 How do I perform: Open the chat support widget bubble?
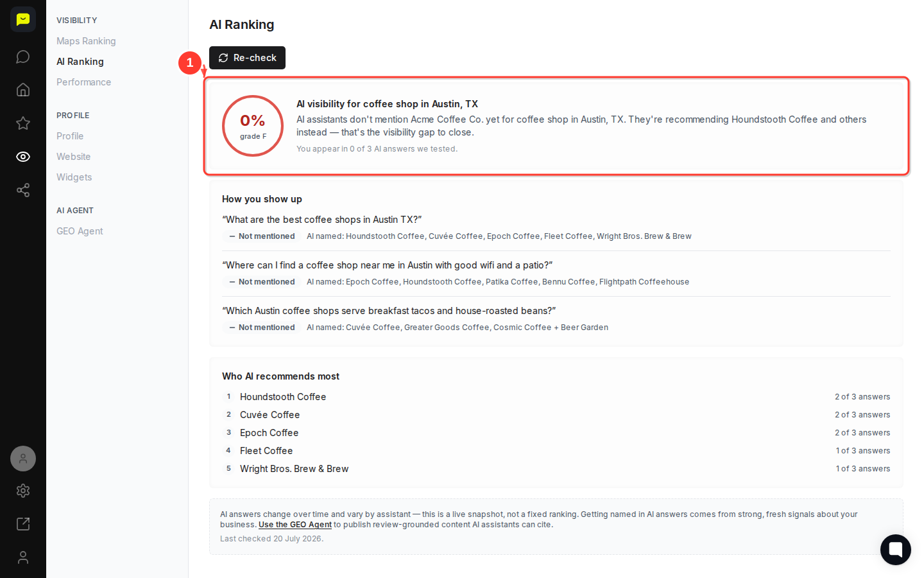896,550
